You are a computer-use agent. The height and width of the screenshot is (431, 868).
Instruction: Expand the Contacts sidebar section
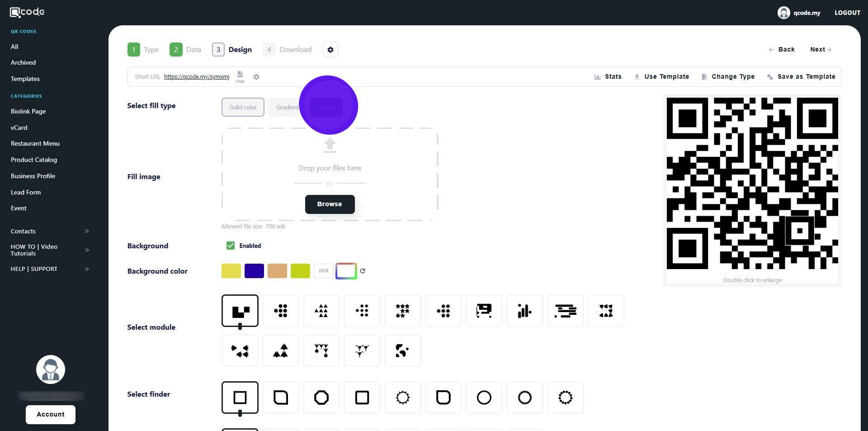point(50,231)
